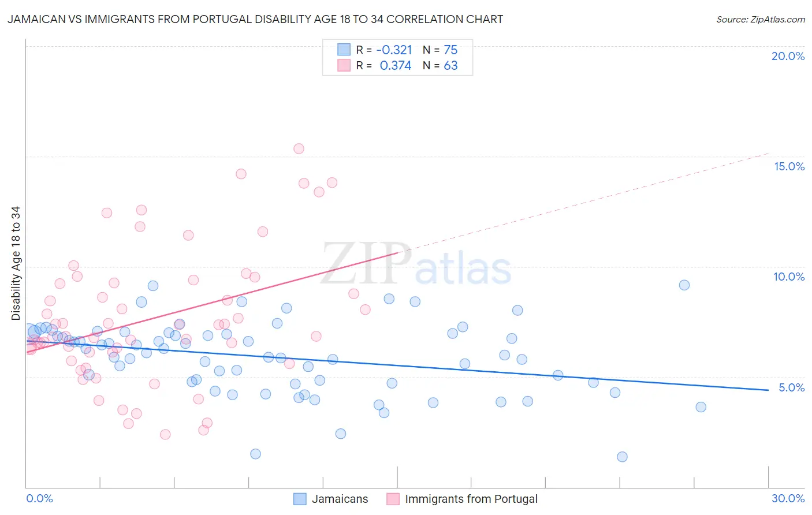Click the 15.0% y-axis label
The width and height of the screenshot is (812, 515).
(789, 166)
